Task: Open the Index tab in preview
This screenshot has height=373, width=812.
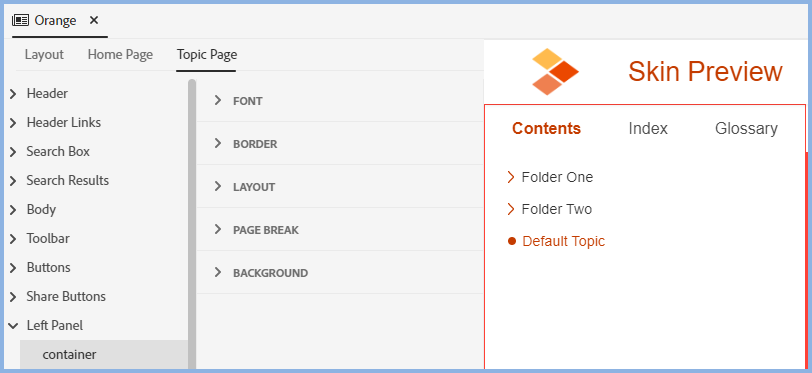Action: tap(648, 128)
